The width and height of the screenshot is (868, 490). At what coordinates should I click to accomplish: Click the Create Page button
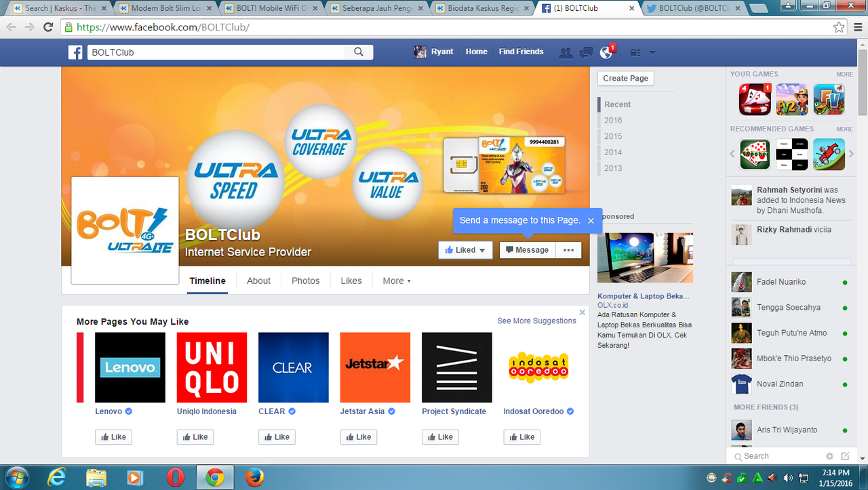click(625, 79)
